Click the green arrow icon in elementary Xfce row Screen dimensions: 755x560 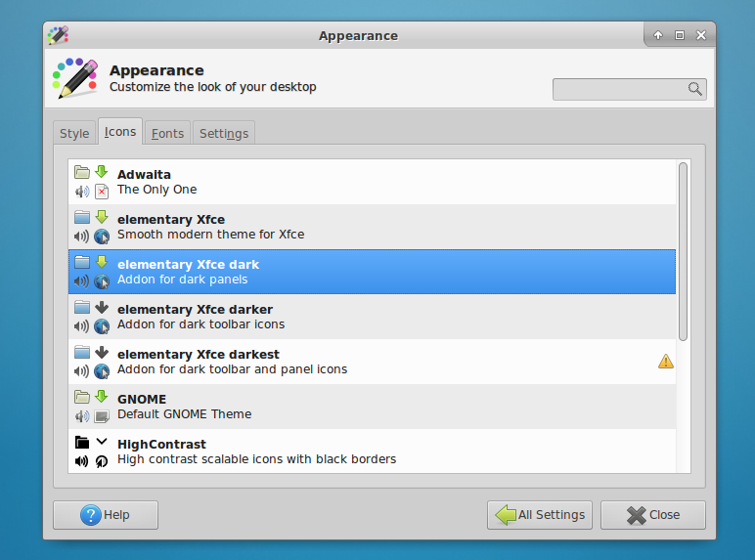[x=102, y=217]
